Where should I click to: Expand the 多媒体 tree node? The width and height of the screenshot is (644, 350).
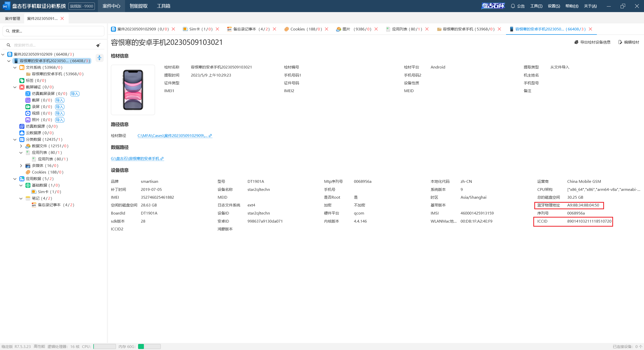[x=21, y=166]
